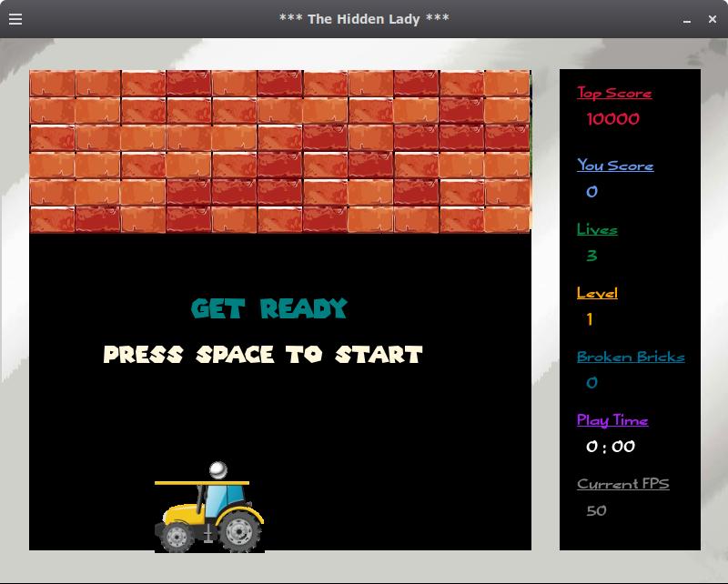Click the Lives label in the sidebar
Viewport: 728px width, 584px height.
tap(597, 229)
